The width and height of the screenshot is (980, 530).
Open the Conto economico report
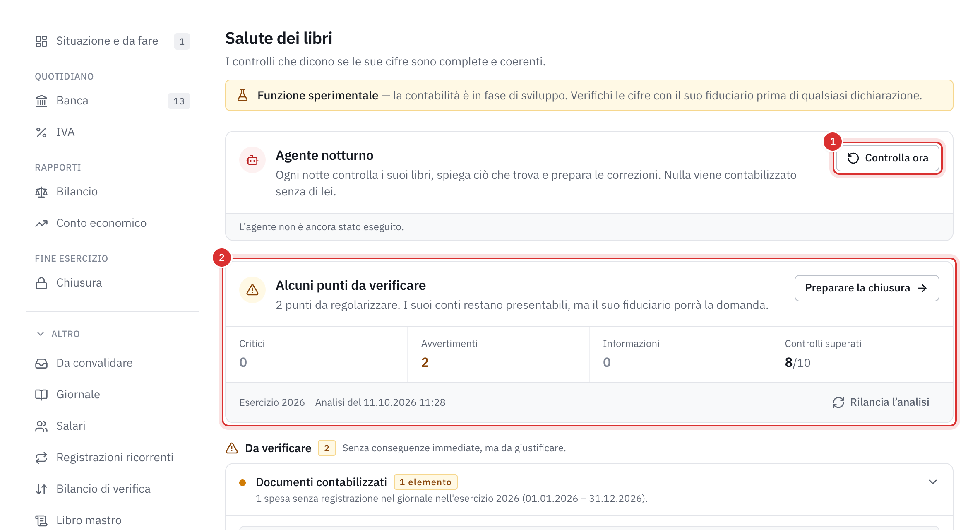click(x=113, y=223)
